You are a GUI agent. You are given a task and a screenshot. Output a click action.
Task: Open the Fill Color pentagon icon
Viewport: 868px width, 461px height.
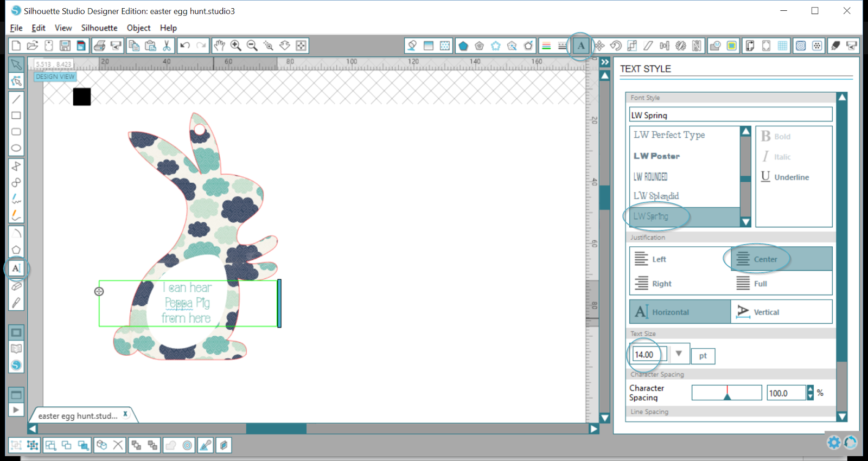point(463,46)
